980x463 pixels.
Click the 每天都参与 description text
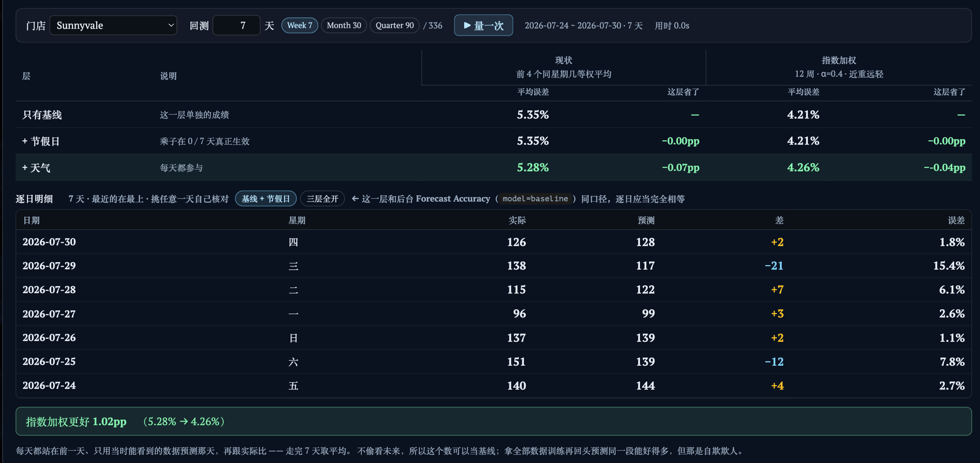(181, 168)
